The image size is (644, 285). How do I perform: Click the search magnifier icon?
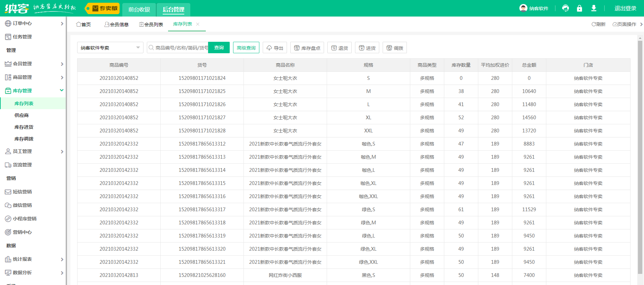pos(151,47)
